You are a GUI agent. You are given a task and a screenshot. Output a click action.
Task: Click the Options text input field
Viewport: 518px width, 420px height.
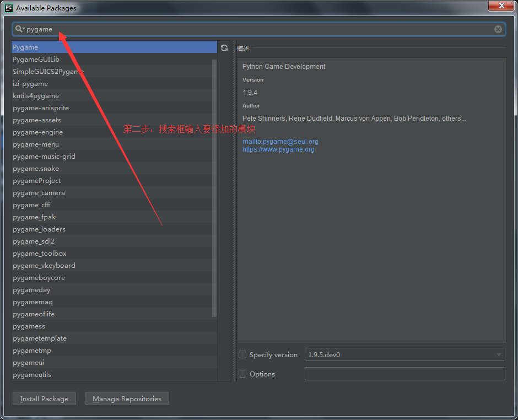[x=404, y=374]
